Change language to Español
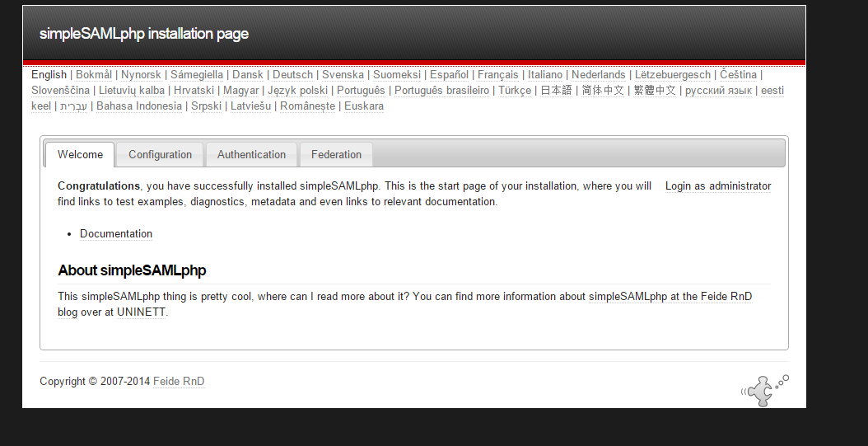 450,75
